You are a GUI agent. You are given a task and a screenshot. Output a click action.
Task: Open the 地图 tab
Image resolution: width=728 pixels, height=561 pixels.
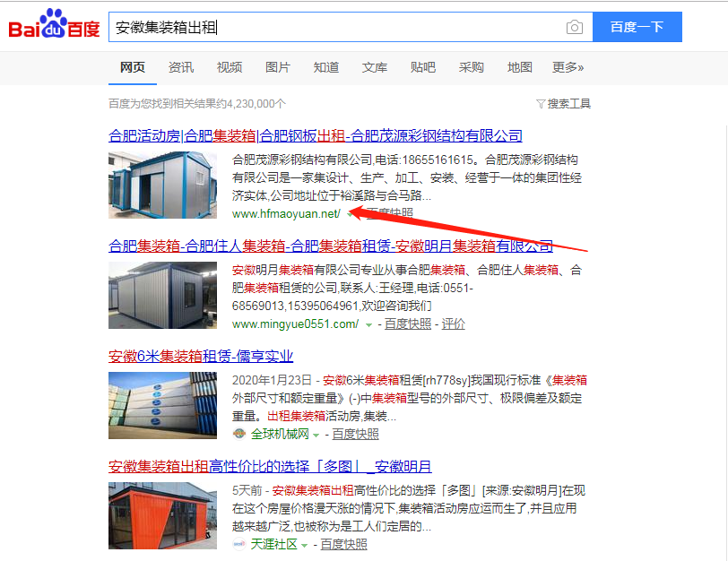(519, 67)
